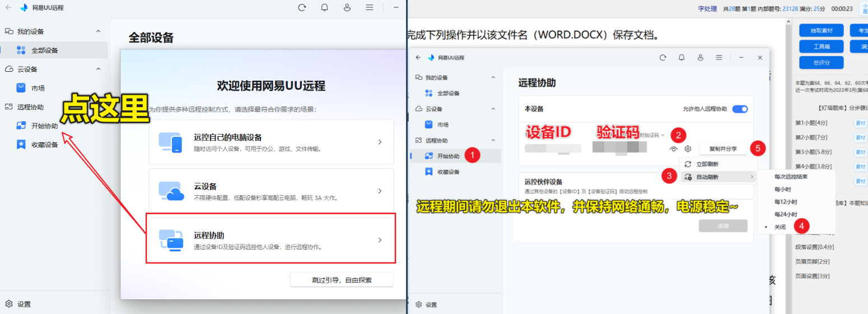The width and height of the screenshot is (868, 314).
Task: Click refresh icon in right UU Remote title bar
Action: pyautogui.click(x=663, y=58)
